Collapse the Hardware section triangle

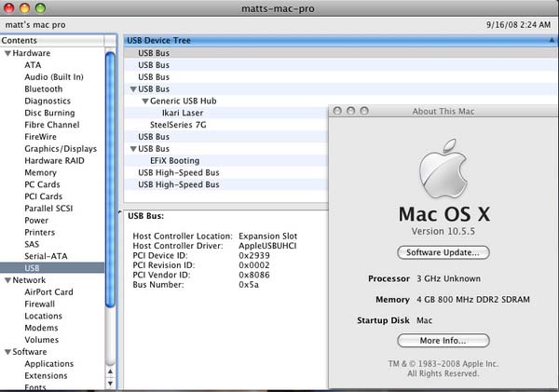[x=7, y=53]
